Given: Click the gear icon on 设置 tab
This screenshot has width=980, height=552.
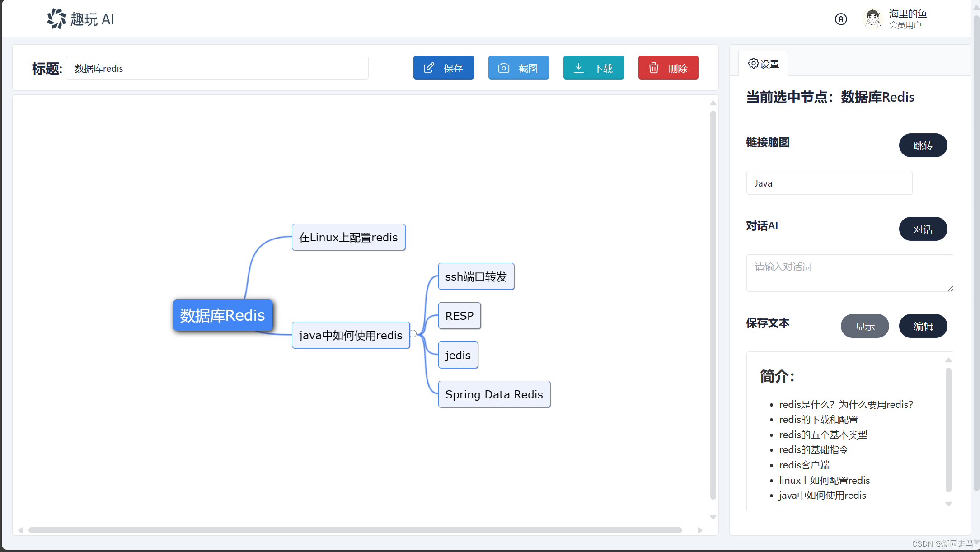Looking at the screenshot, I should click(753, 63).
